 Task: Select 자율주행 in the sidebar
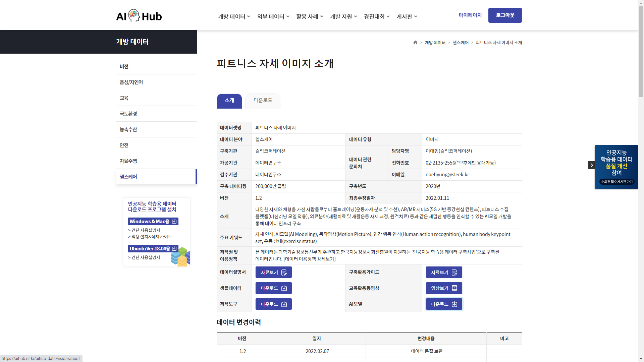coord(128,161)
